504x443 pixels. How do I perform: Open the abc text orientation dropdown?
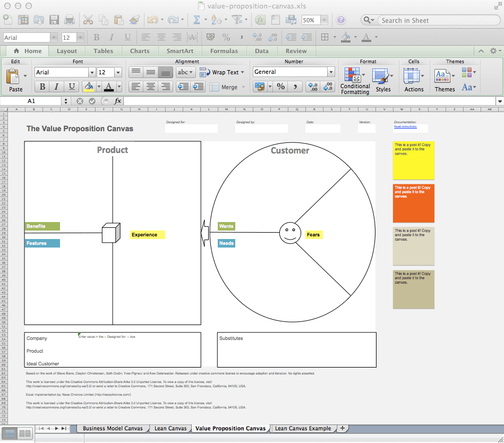pos(185,72)
